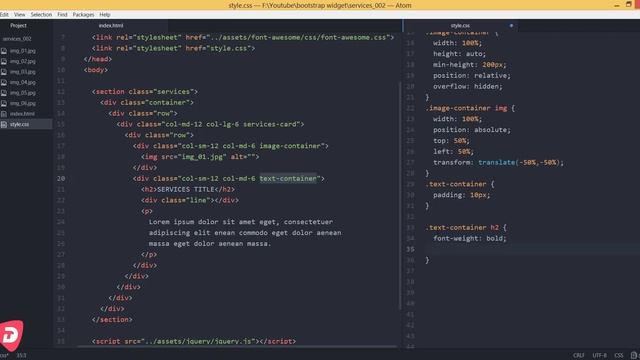640x360 pixels.
Task: Select the Project panel tab
Action: point(18,25)
